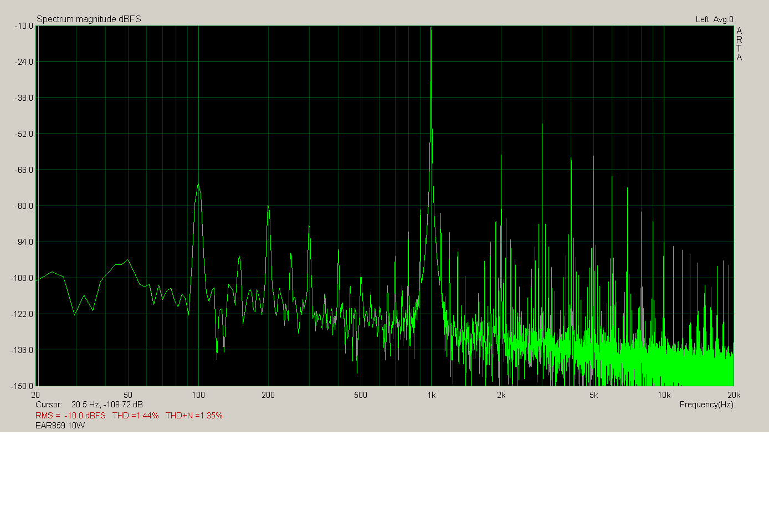Click the -80.0 y-axis label

tap(24, 206)
